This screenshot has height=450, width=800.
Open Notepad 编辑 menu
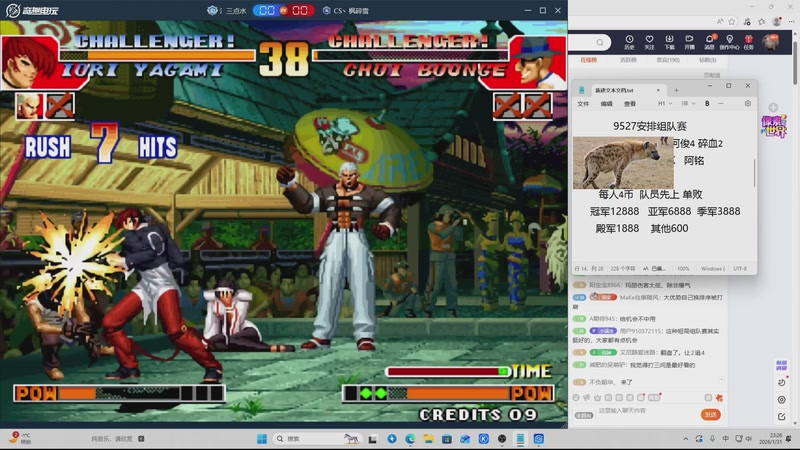pyautogui.click(x=606, y=104)
